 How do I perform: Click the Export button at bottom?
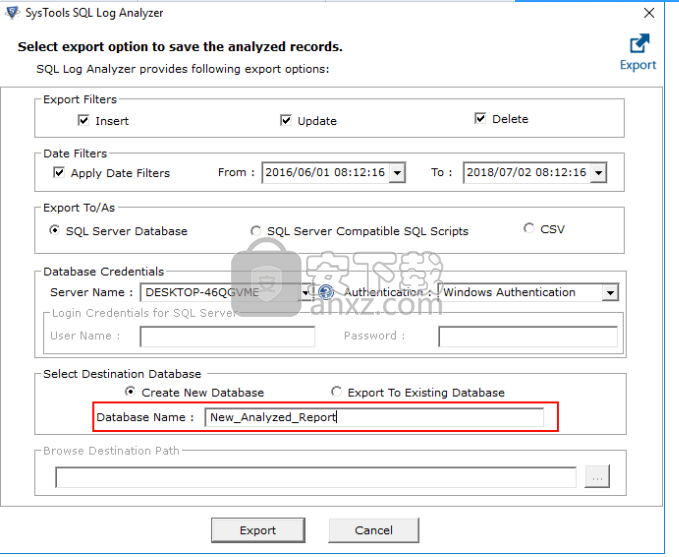click(258, 530)
